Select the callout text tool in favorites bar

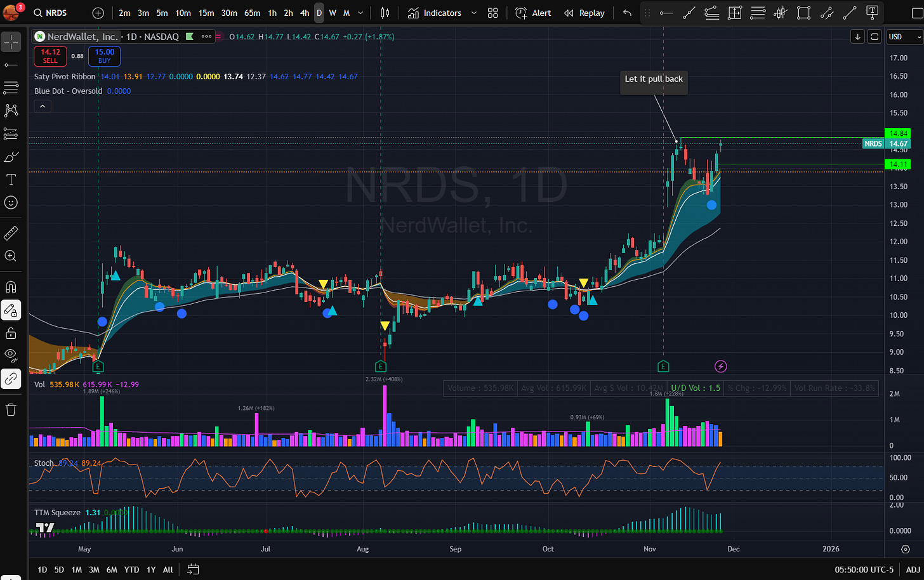[x=873, y=13]
